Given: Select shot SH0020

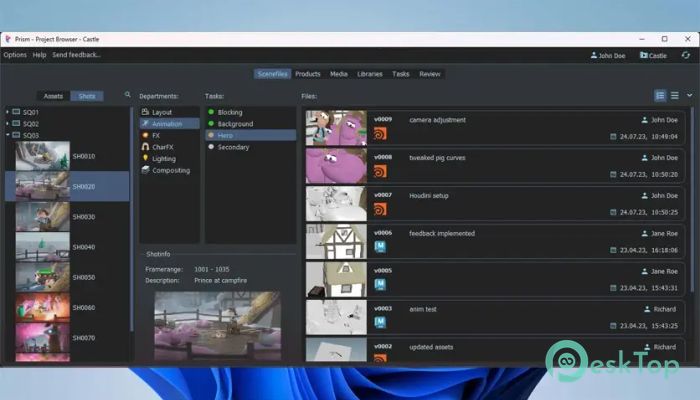Looking at the screenshot, I should [x=67, y=186].
